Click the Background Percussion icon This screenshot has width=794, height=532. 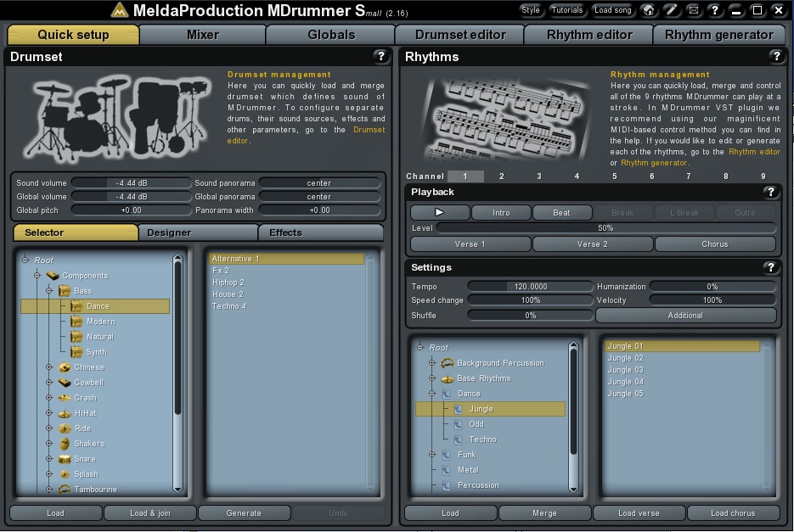point(448,363)
